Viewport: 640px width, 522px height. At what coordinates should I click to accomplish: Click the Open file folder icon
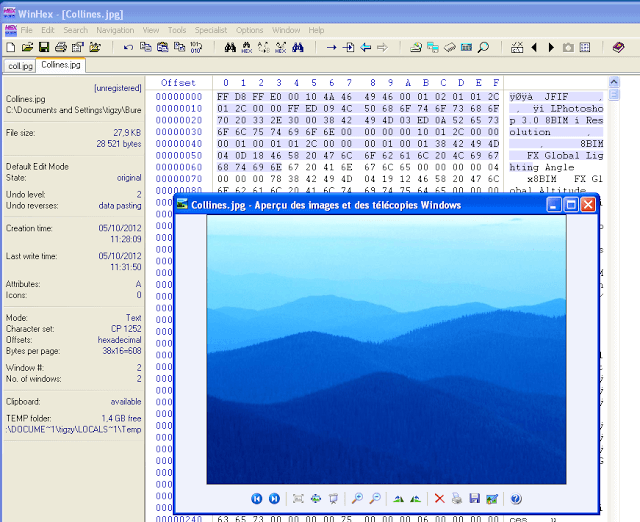[27, 47]
